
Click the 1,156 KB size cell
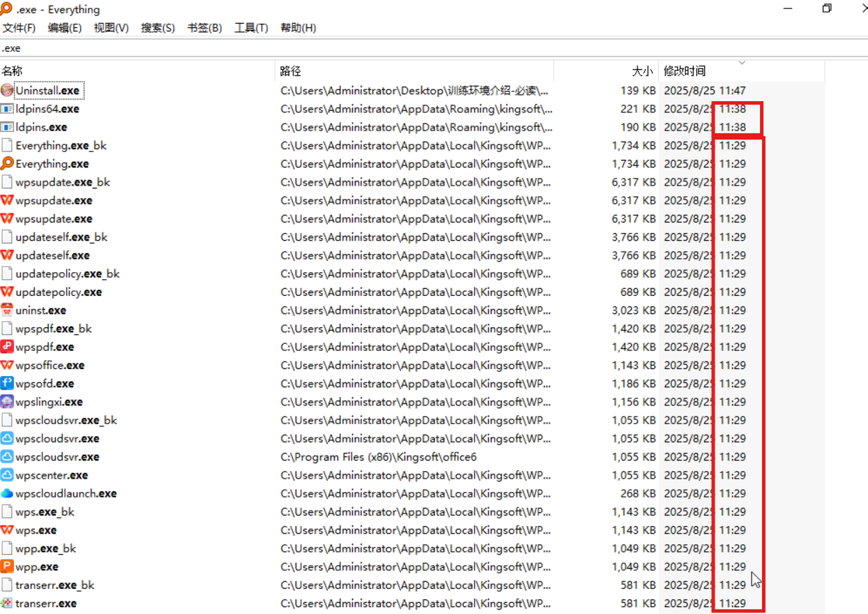[634, 402]
